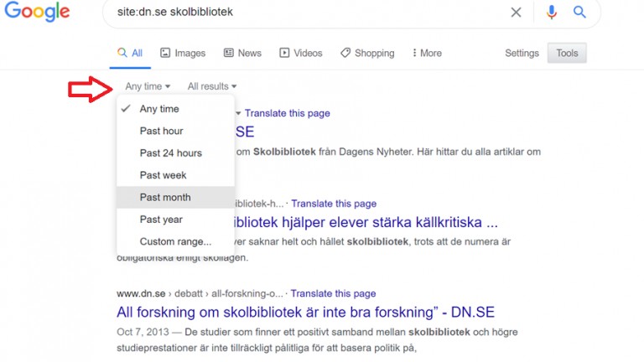Choose Past week in time filter

point(175,175)
